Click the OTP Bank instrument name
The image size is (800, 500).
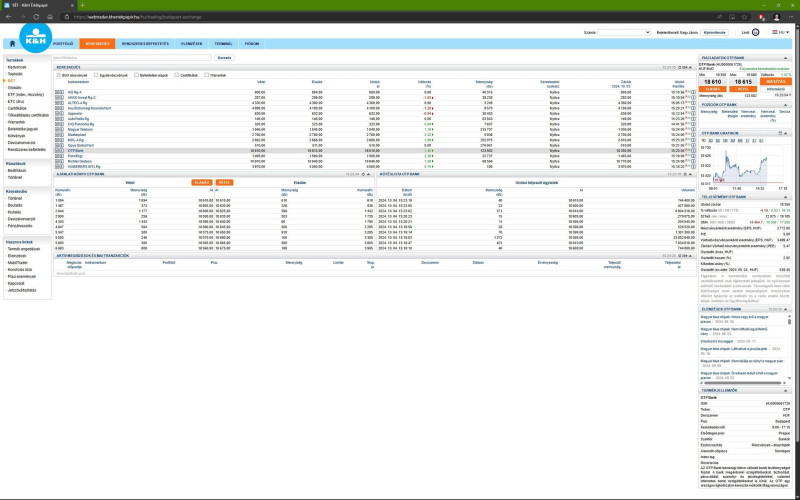(76, 151)
